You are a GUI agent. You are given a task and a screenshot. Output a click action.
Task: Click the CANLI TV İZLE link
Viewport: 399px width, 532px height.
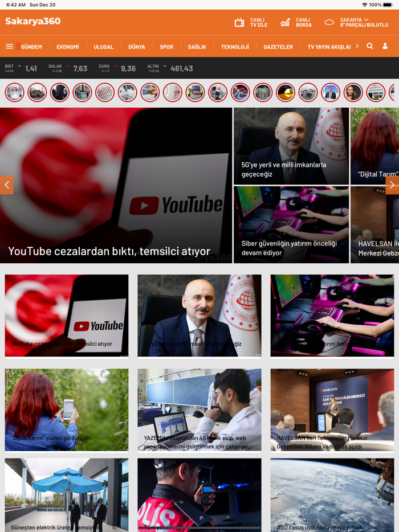coord(259,22)
